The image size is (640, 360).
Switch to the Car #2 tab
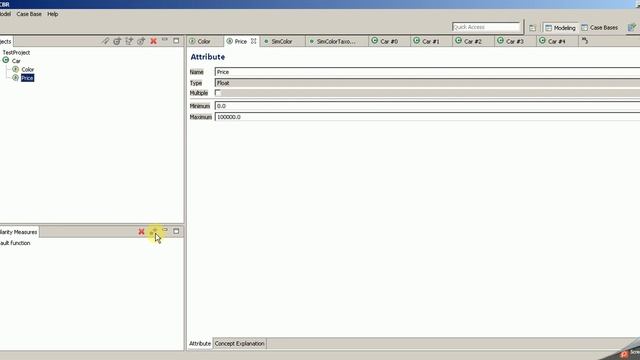(x=473, y=41)
